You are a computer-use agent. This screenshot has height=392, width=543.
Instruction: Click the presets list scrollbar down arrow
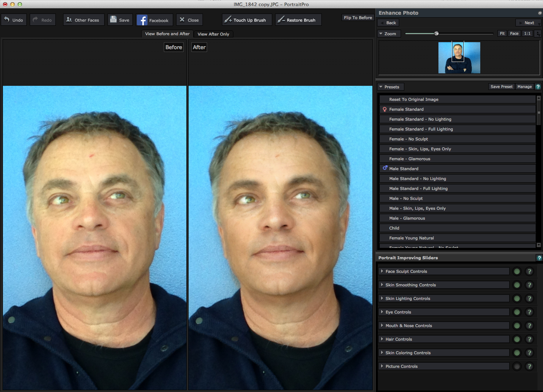click(539, 245)
